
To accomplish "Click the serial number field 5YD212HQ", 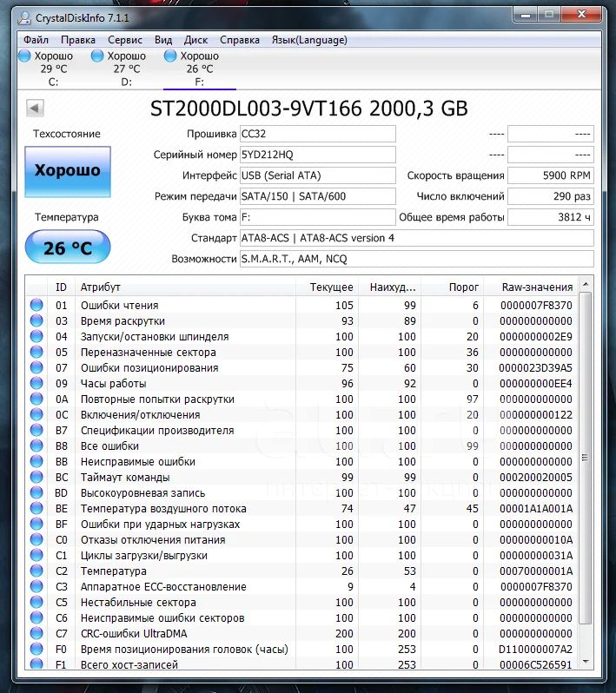I will point(317,155).
